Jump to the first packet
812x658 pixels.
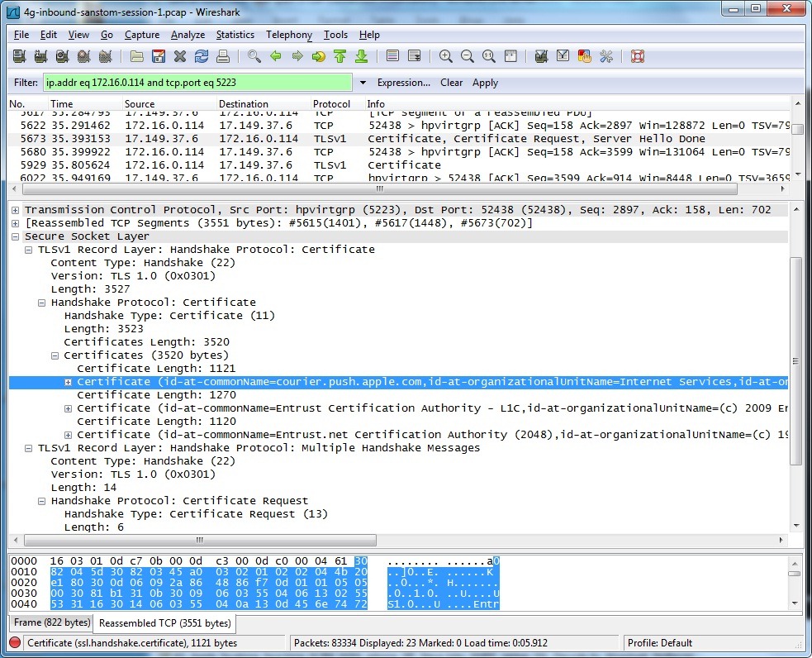click(340, 56)
